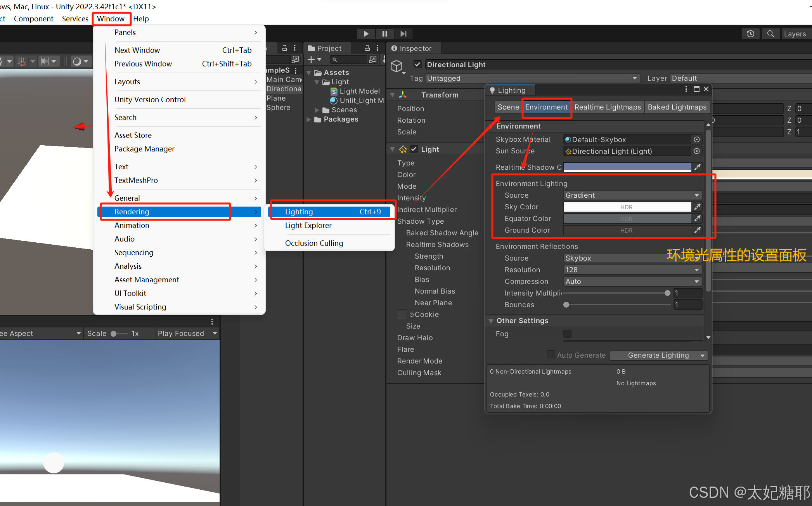Open the Sun Source object picker
The image size is (812, 506).
[697, 151]
